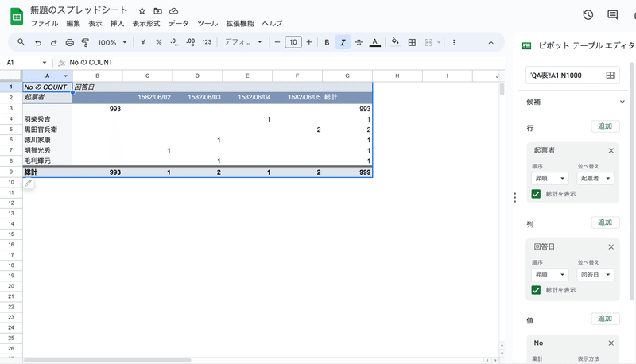Open 編集 menu
Screen dimensions: 636x364
click(x=73, y=24)
